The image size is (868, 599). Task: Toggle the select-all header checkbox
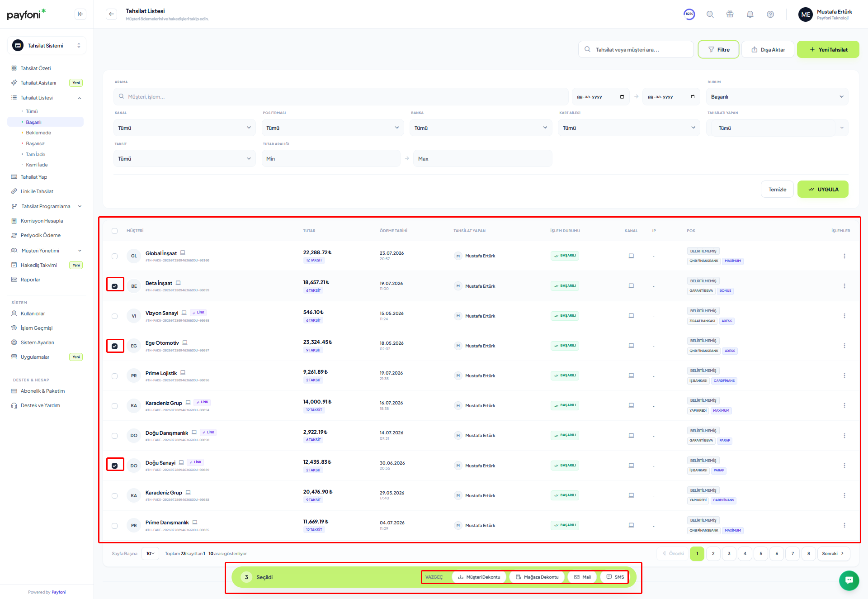[x=114, y=231]
